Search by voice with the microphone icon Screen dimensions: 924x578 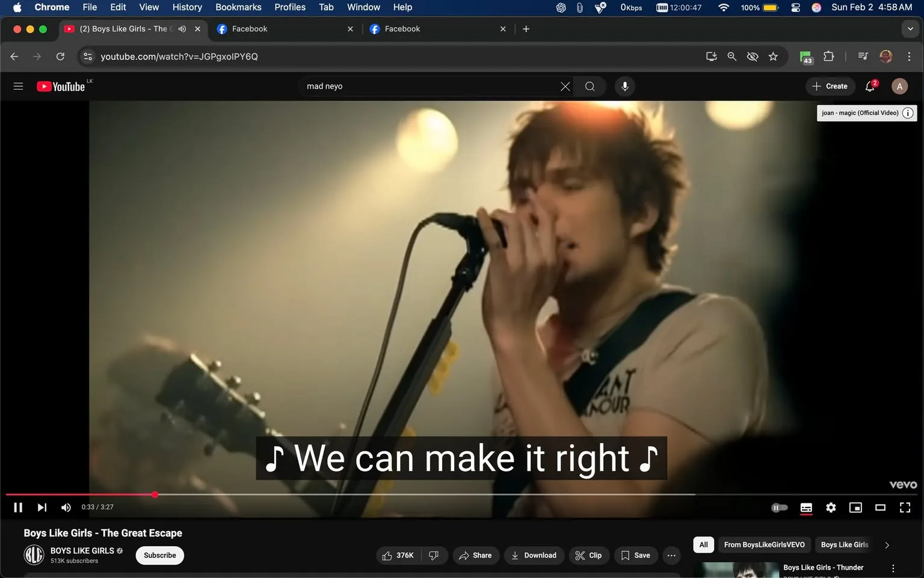[x=624, y=86]
